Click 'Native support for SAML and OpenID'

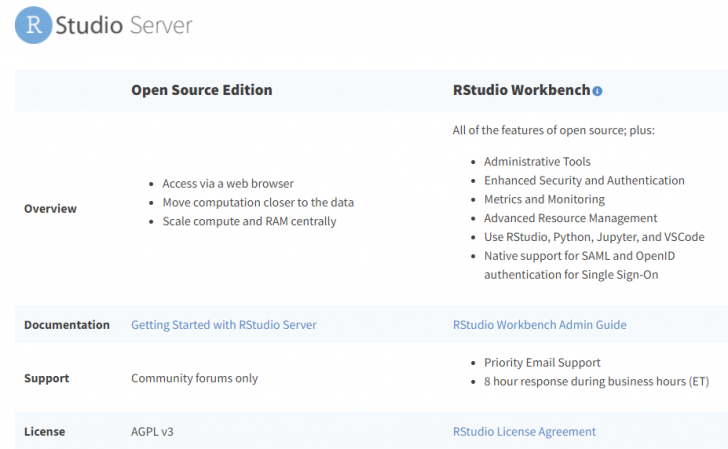click(579, 256)
